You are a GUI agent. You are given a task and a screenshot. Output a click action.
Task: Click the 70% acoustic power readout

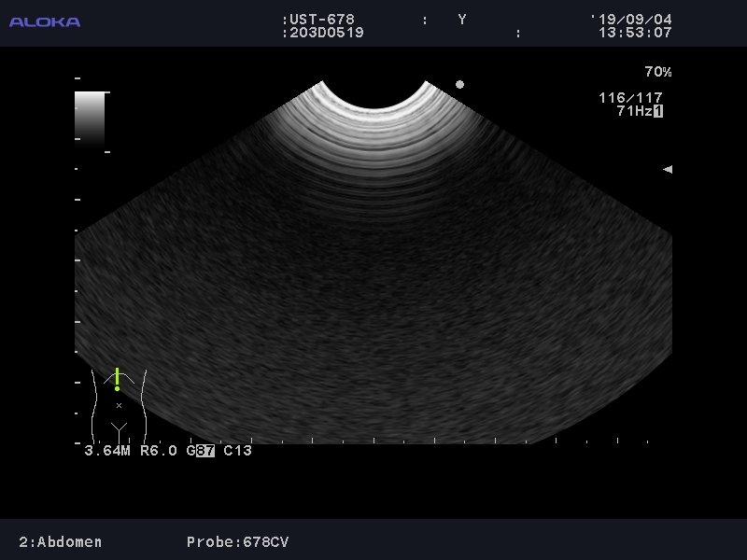tap(657, 72)
